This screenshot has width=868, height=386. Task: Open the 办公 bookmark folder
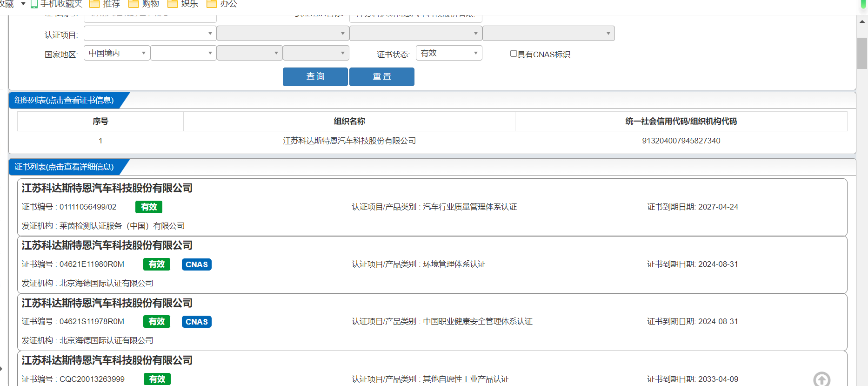click(222, 4)
